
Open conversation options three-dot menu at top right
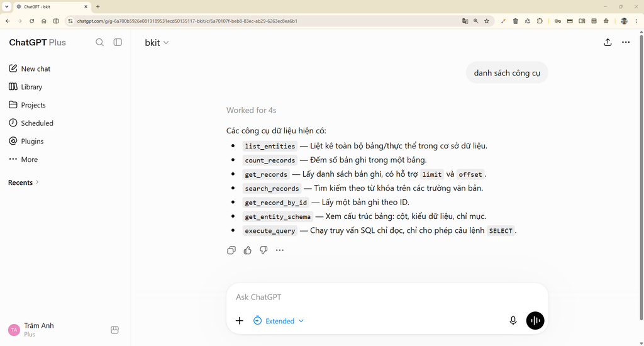click(626, 42)
